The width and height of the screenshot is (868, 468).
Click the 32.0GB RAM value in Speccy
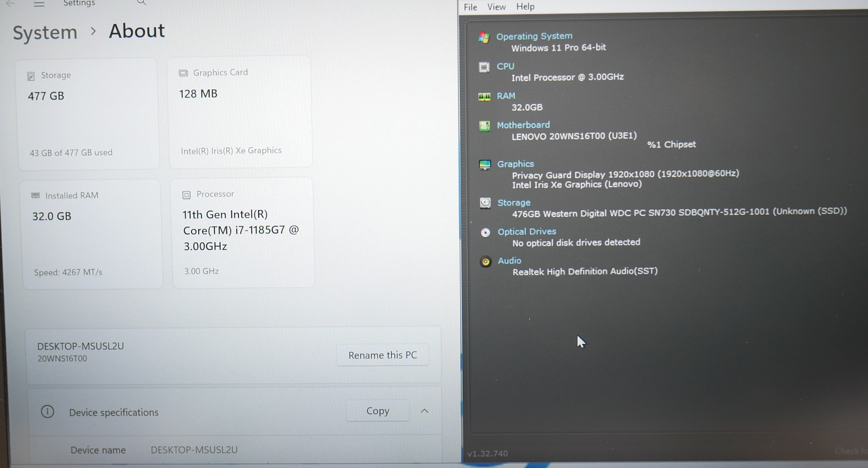(527, 107)
